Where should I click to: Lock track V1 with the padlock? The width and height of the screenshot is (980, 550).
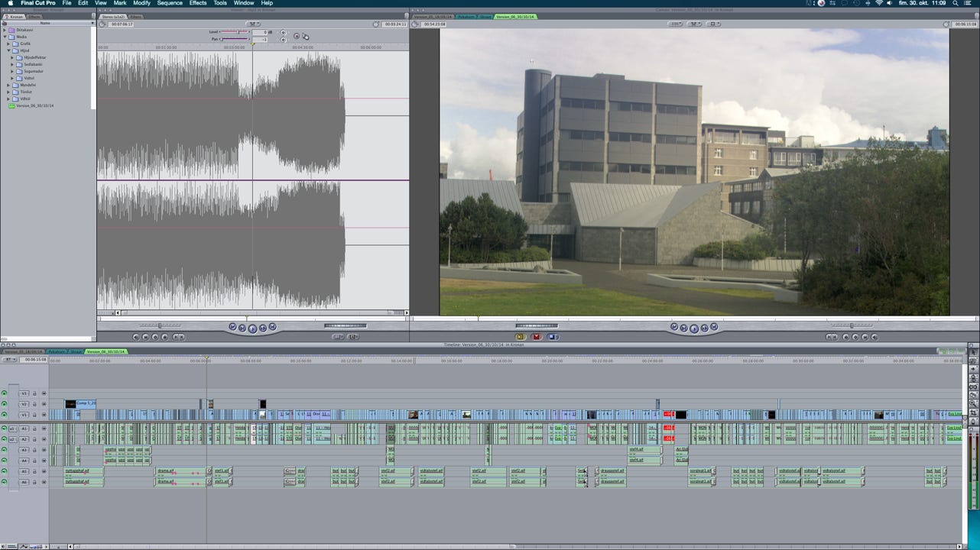pos(34,415)
